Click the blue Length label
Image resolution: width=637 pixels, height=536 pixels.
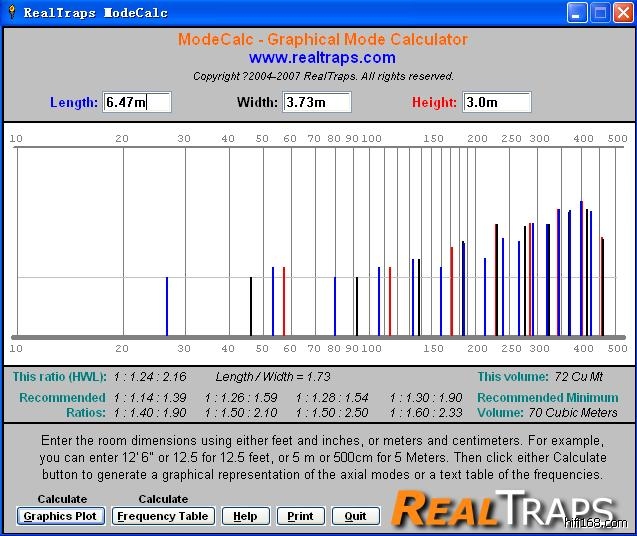pyautogui.click(x=74, y=102)
